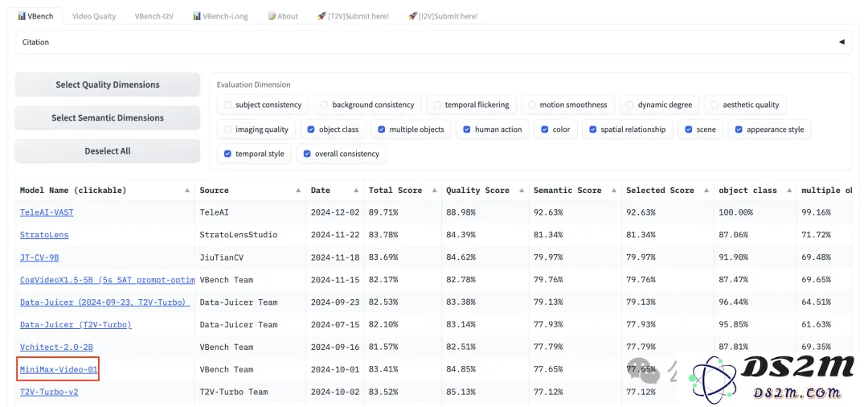The image size is (868, 407).
Task: Click the 83.78% total score cell
Action: point(403,235)
